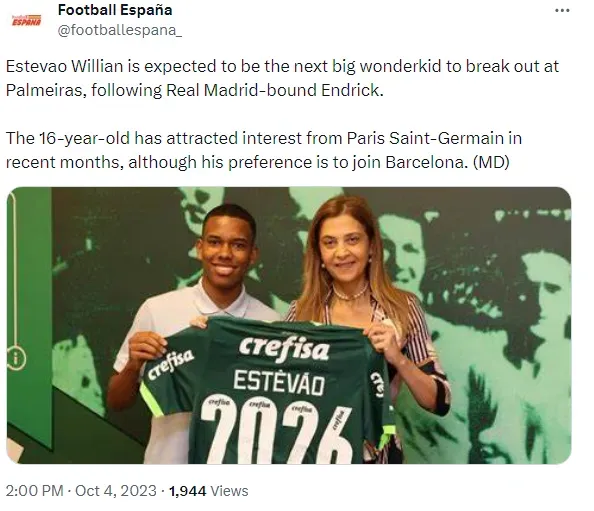Viewport: 594px width, 511px height.
Task: Click the crefisa logo on jersey sleeve
Action: [x=170, y=364]
